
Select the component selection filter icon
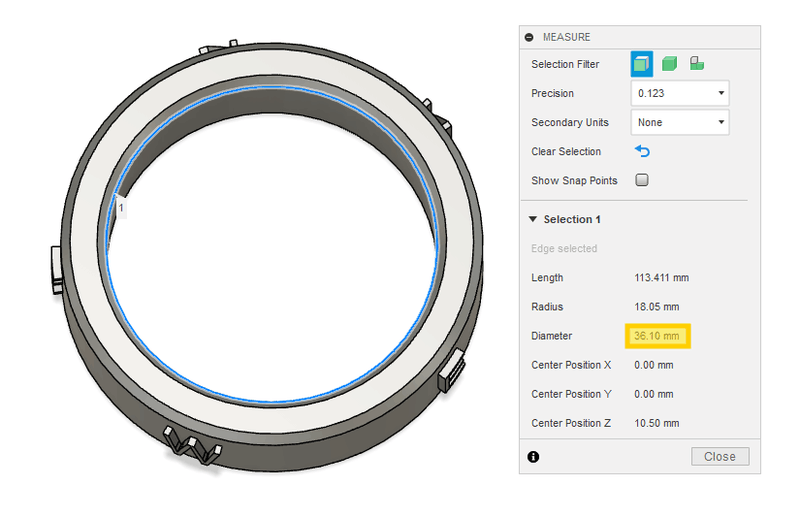696,64
